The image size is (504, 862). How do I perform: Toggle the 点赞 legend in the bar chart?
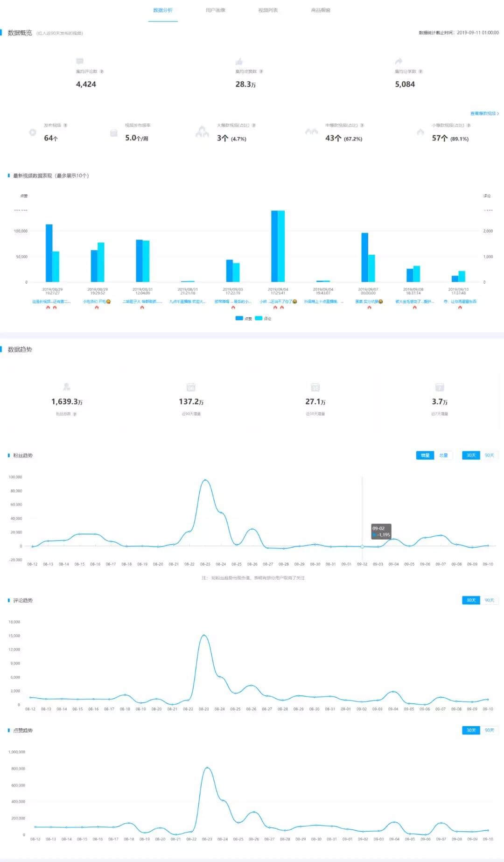[x=244, y=318]
